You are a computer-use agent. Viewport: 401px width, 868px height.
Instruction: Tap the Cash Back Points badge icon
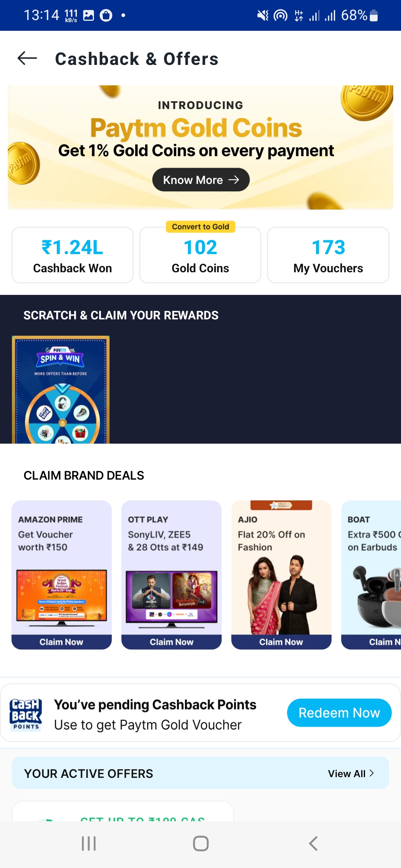tap(25, 713)
